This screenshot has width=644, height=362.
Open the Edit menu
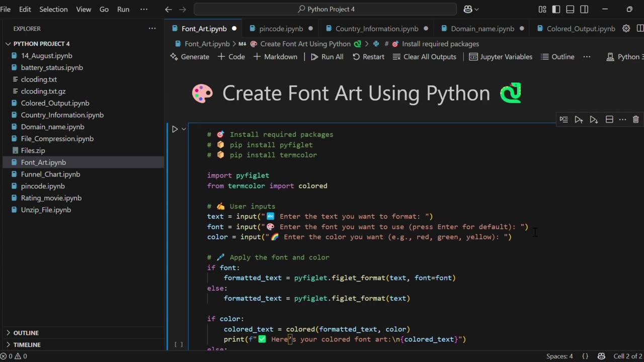25,9
